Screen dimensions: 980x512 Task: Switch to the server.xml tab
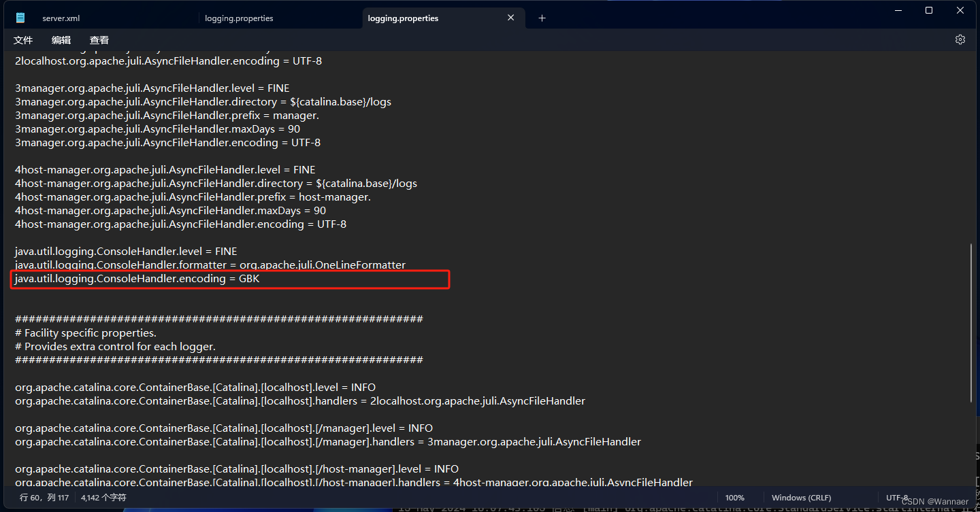click(61, 18)
